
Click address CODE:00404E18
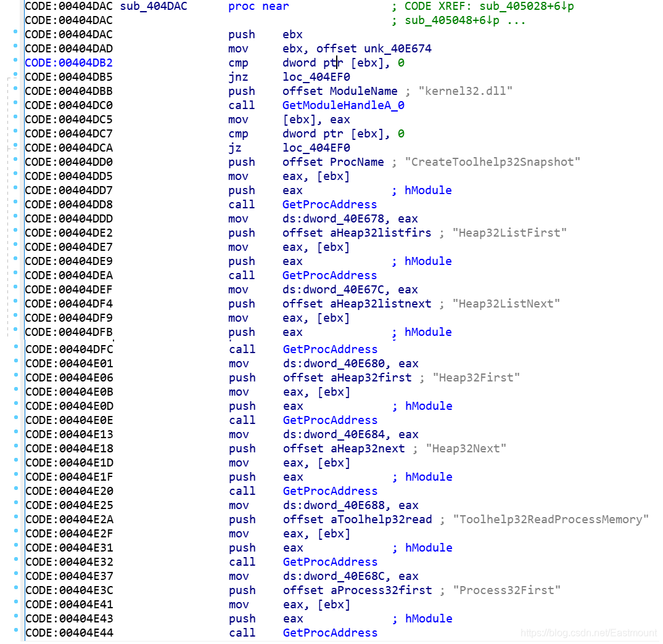(x=69, y=449)
